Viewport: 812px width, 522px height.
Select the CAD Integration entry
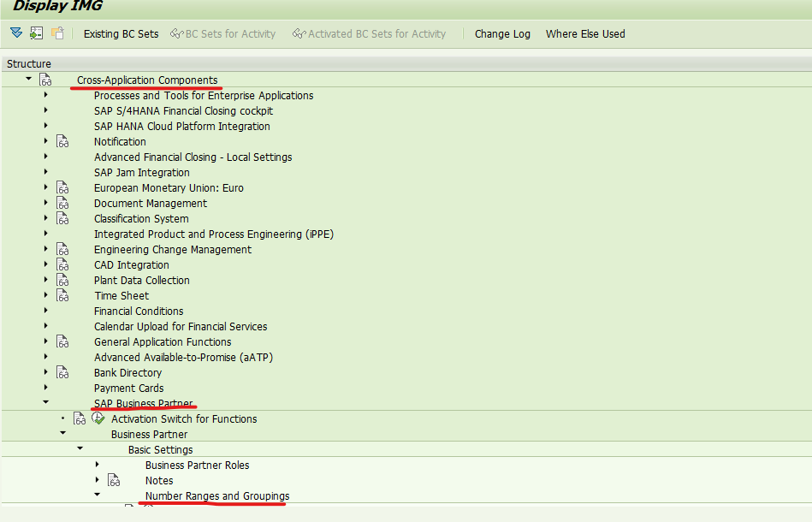click(132, 264)
